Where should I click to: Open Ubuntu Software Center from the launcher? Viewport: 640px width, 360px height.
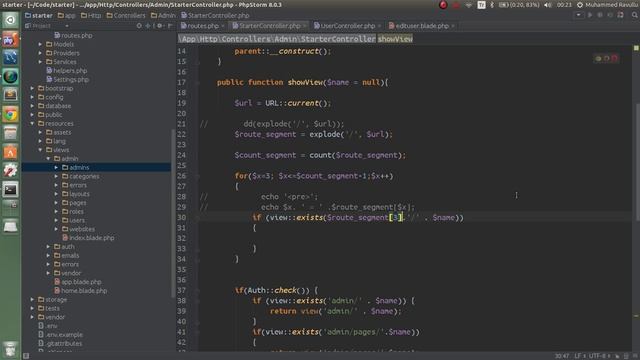(x=10, y=152)
